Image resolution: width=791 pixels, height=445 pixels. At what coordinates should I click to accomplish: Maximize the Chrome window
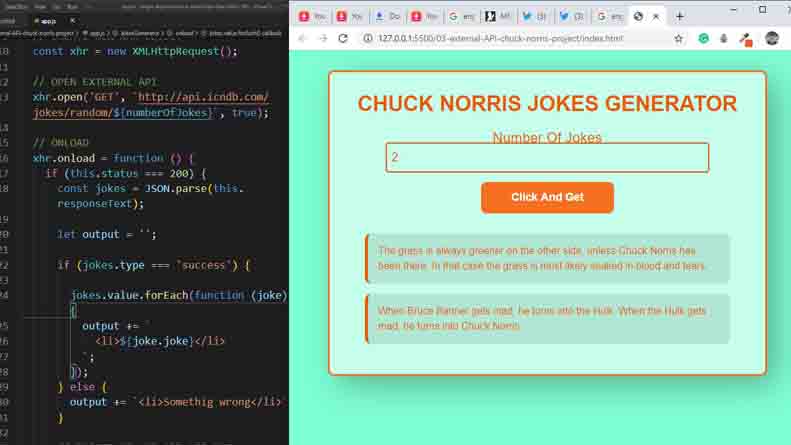pyautogui.click(x=763, y=10)
